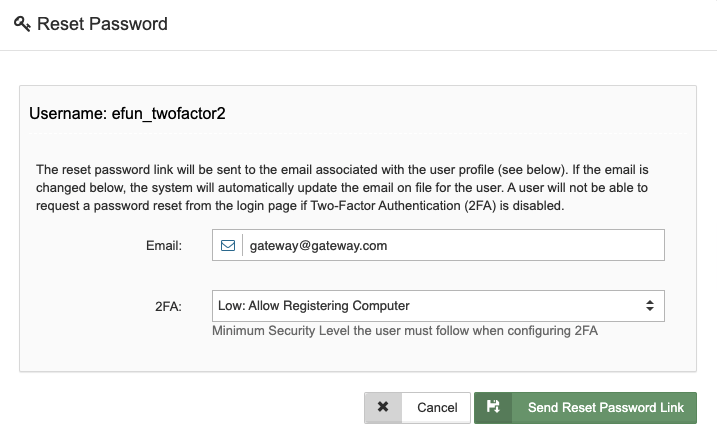Select the 'Low: Allow Registering Computer' text
The width and height of the screenshot is (717, 442).
pos(314,306)
